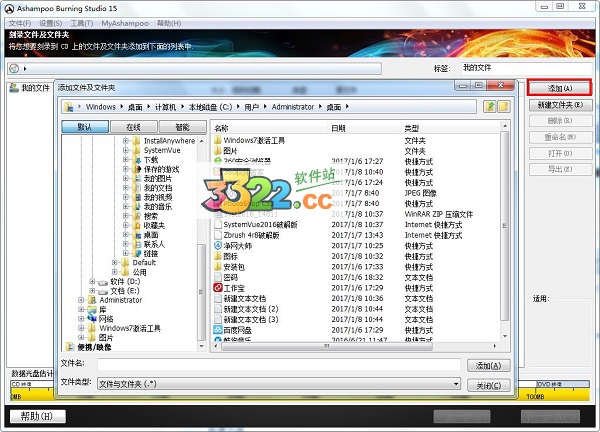Select 下载 folder in tree
Screen dimensions: 600x432
[145, 160]
